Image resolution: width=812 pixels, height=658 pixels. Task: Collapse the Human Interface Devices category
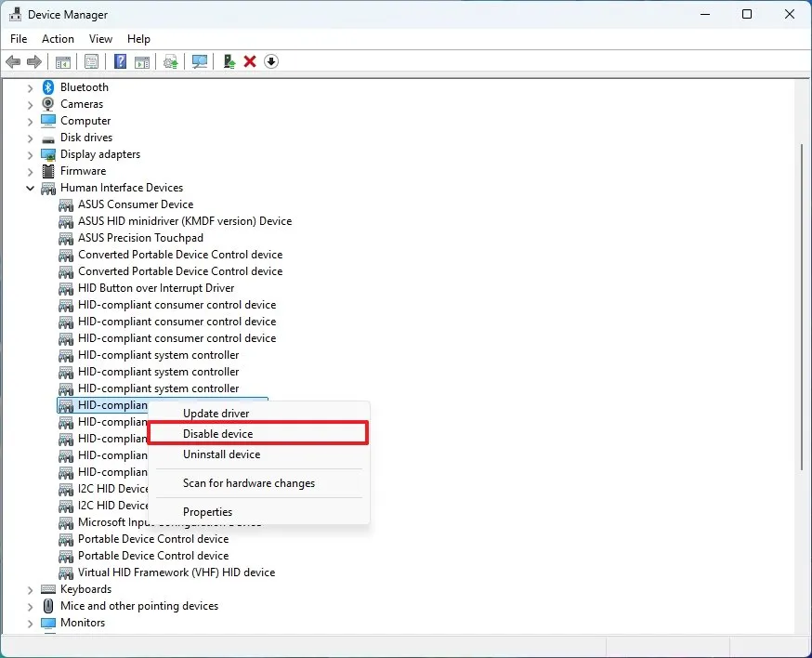point(31,187)
